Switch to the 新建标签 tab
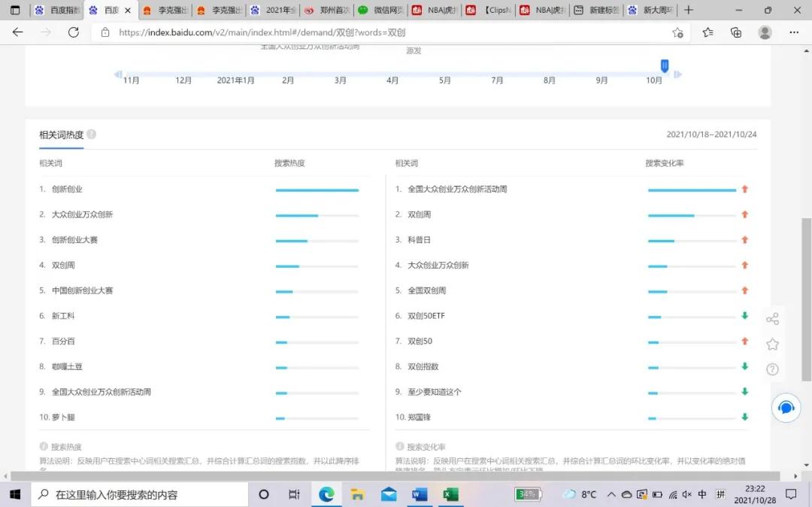 coord(596,10)
